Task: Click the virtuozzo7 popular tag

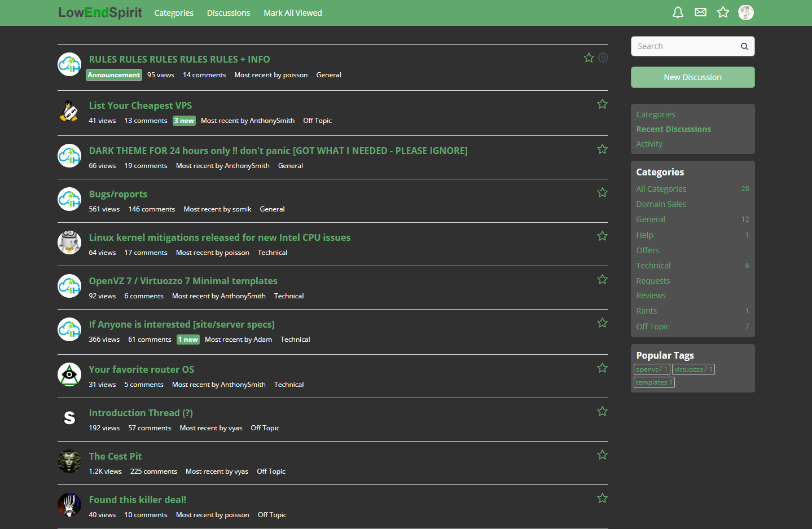Action: (694, 369)
